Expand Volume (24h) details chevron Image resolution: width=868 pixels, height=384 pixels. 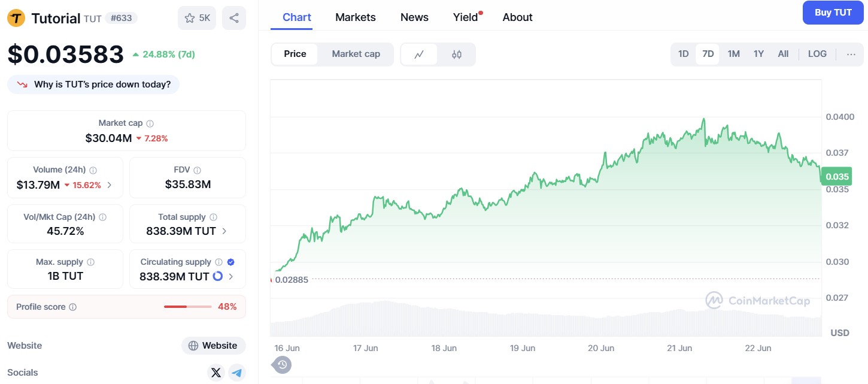[109, 185]
